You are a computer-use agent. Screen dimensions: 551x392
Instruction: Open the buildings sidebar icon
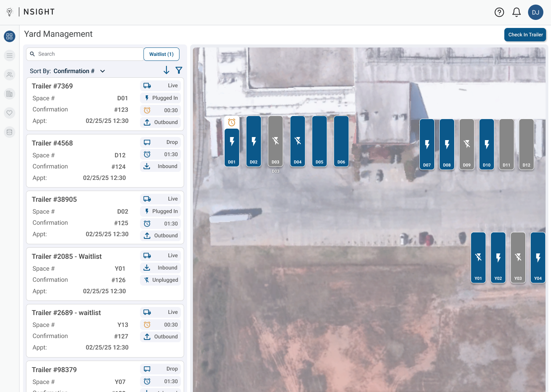10,94
